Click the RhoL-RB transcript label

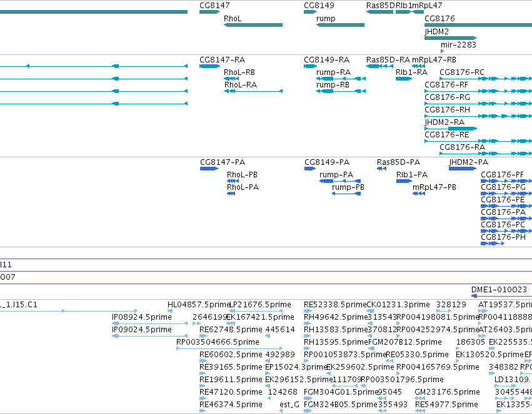click(x=239, y=72)
